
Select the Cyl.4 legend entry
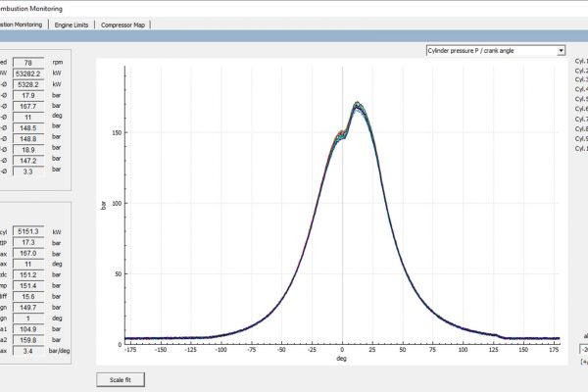[x=580, y=92]
